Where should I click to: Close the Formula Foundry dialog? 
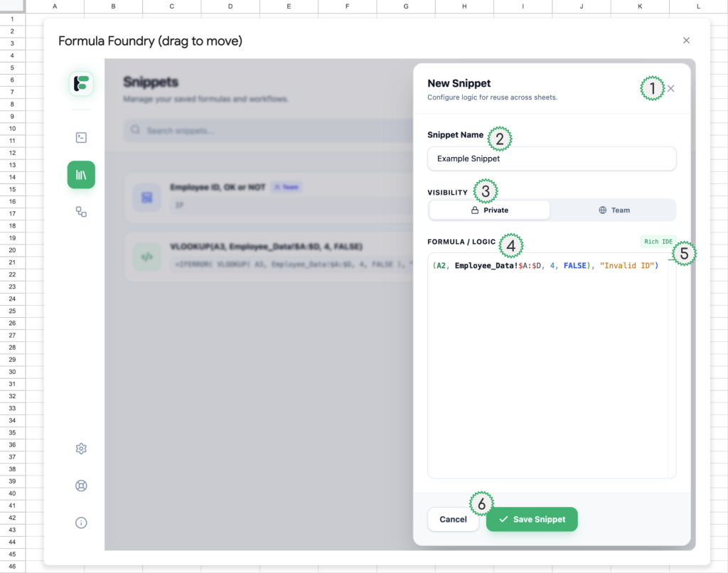point(686,41)
